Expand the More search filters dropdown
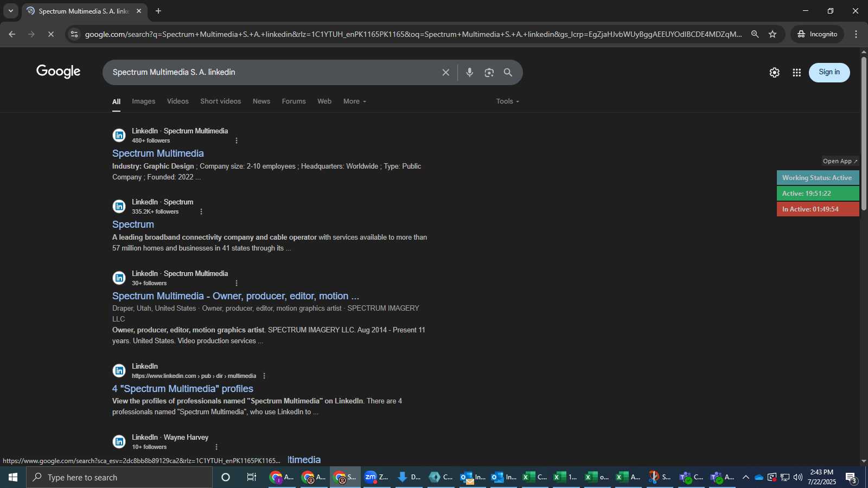The image size is (868, 488). click(x=354, y=101)
